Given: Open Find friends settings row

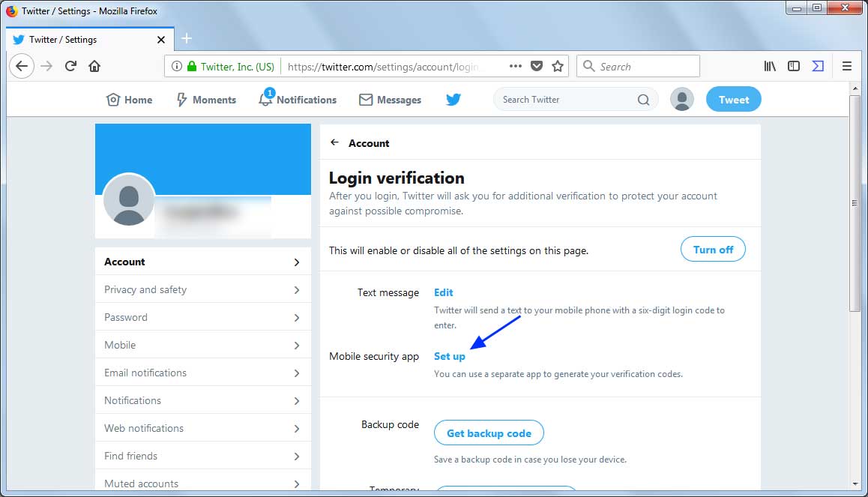Looking at the screenshot, I should tap(202, 456).
